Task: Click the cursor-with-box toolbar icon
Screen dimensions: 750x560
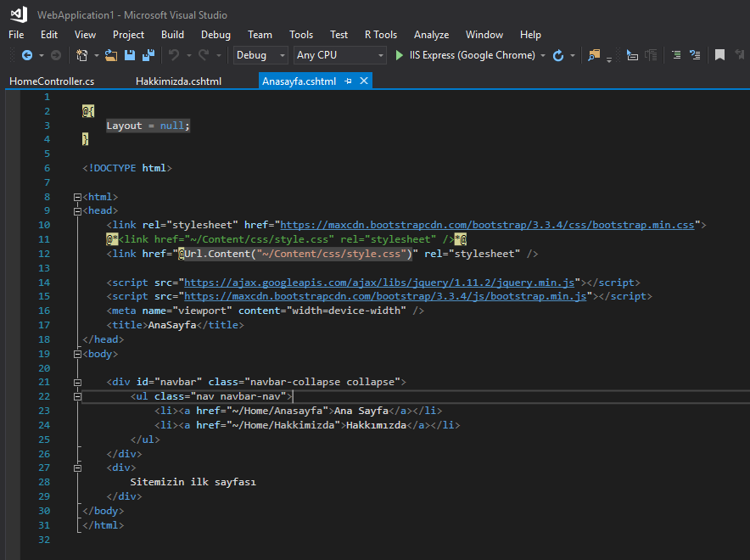Action: point(632,55)
